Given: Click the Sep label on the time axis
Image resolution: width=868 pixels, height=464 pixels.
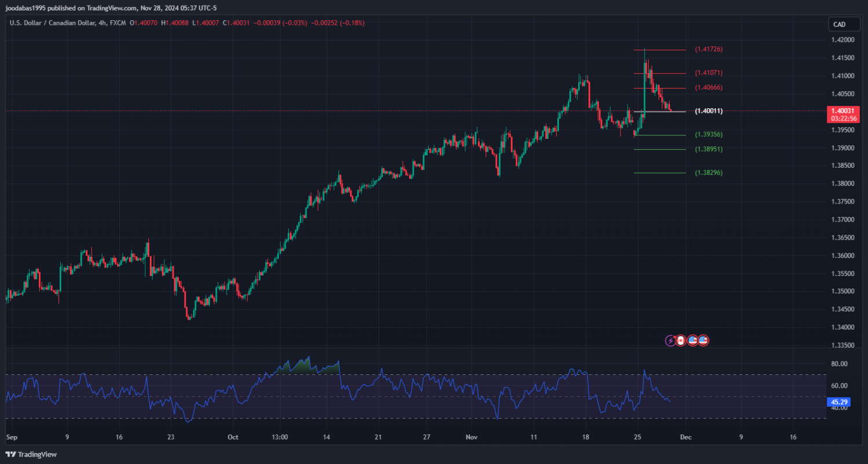Looking at the screenshot, I should (x=12, y=438).
